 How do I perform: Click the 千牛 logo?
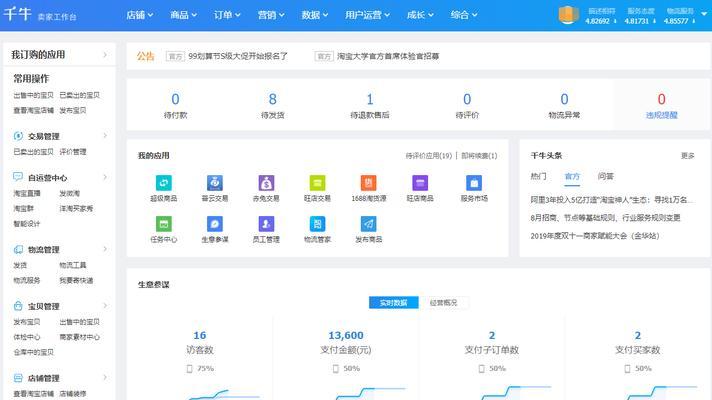click(x=17, y=15)
